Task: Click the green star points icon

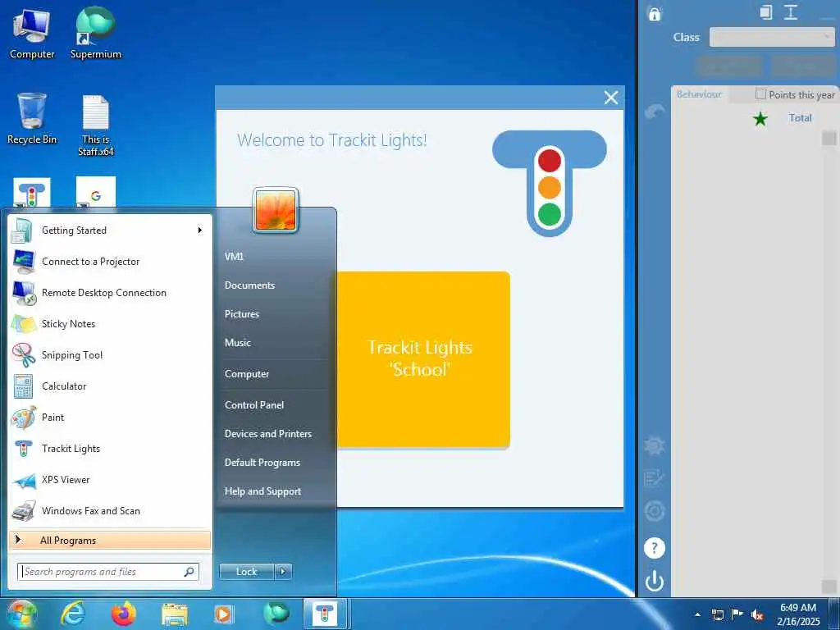Action: tap(760, 118)
